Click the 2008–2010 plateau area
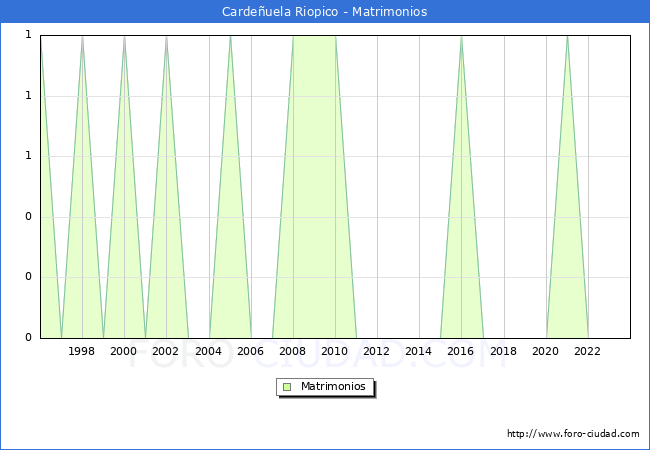Screen dimensions: 650x450 pyautogui.click(x=314, y=186)
